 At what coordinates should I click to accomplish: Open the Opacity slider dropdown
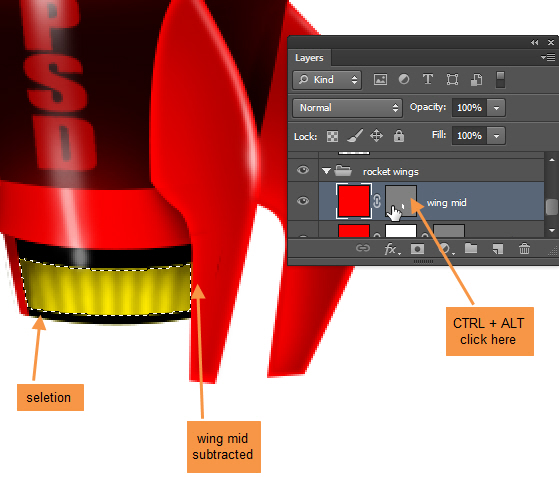click(496, 108)
